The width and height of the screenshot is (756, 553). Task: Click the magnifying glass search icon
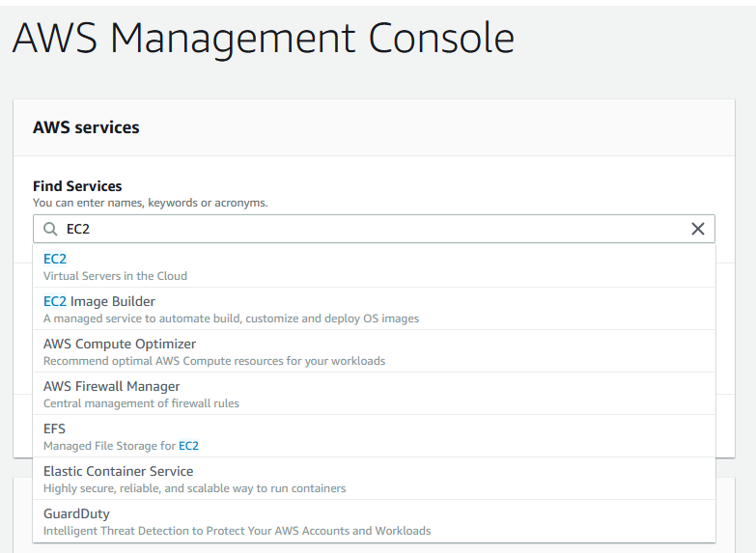(50, 229)
